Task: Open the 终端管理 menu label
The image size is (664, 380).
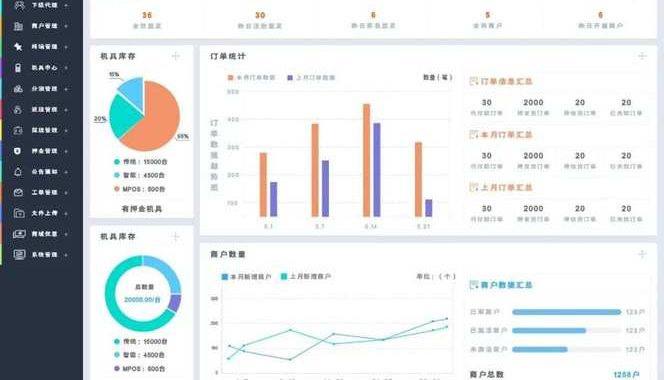Action: (44, 47)
